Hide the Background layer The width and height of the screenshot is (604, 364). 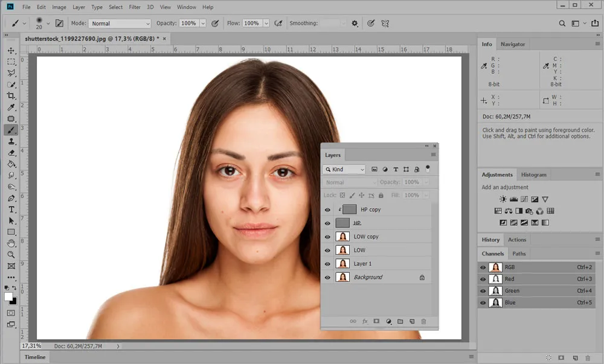tap(327, 278)
